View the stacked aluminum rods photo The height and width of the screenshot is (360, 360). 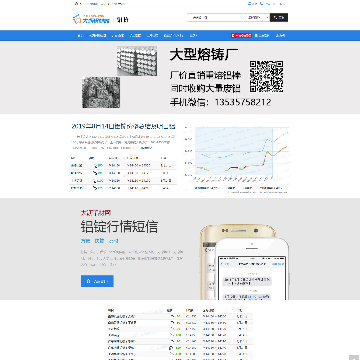click(137, 61)
